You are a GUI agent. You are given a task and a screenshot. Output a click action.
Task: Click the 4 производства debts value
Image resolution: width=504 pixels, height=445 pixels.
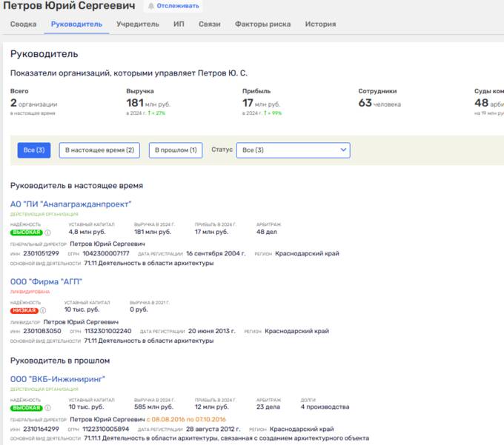(x=325, y=406)
